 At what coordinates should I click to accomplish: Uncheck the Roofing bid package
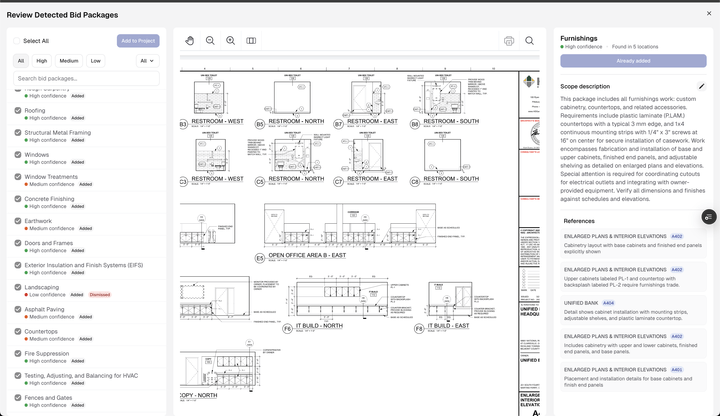[18, 111]
